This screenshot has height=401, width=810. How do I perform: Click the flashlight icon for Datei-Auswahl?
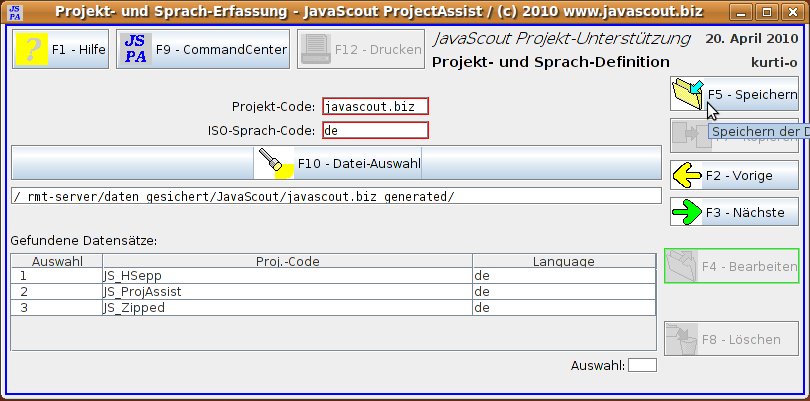(274, 162)
